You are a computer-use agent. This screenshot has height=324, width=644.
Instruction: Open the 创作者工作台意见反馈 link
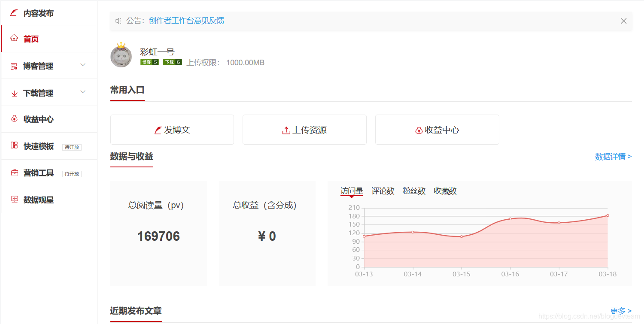click(186, 21)
